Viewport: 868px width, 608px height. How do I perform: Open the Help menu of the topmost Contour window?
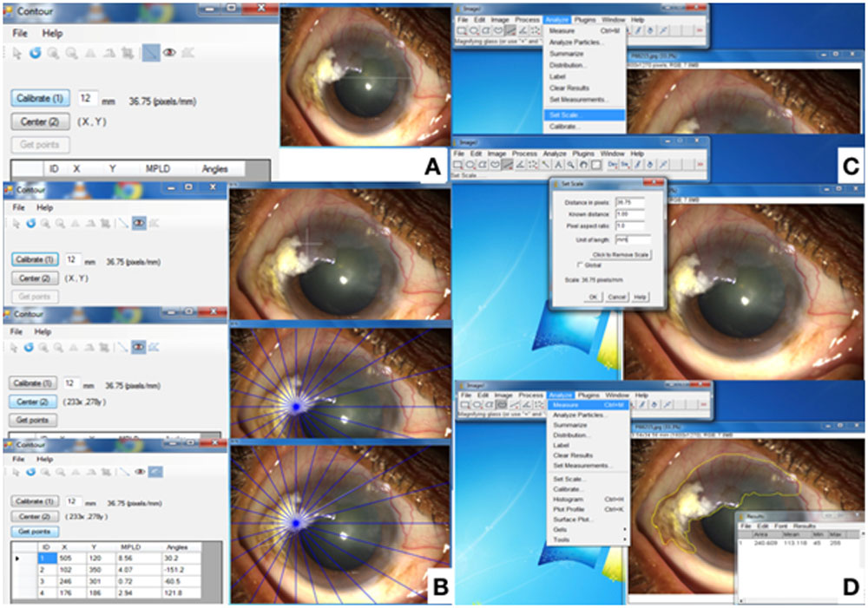coord(53,33)
